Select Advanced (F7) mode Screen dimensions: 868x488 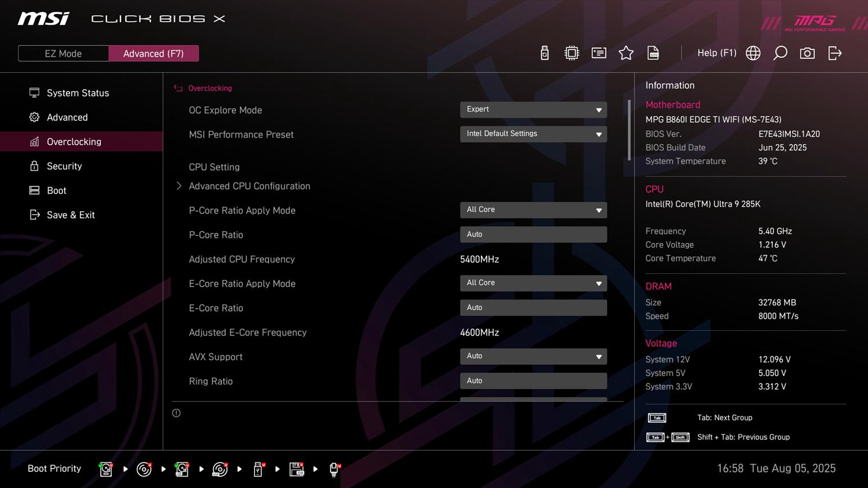[153, 53]
